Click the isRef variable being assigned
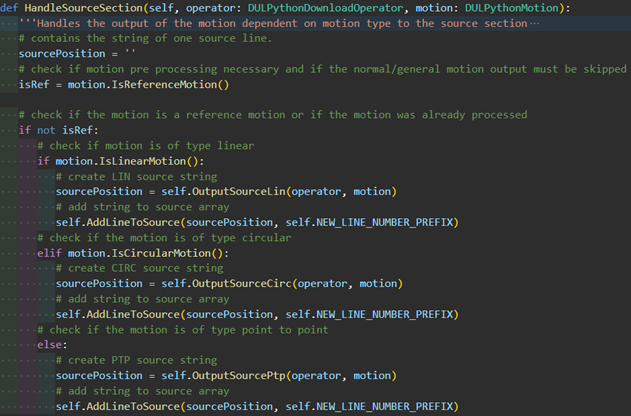 (35, 84)
